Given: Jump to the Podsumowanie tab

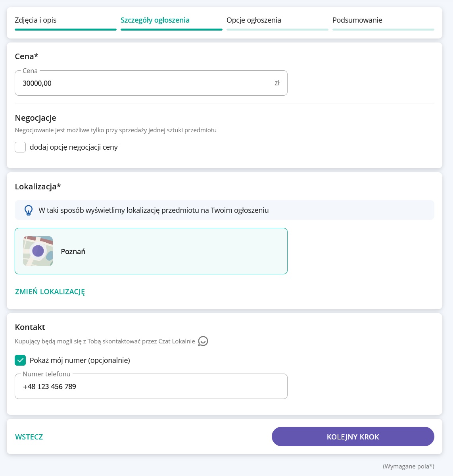Looking at the screenshot, I should coord(357,20).
